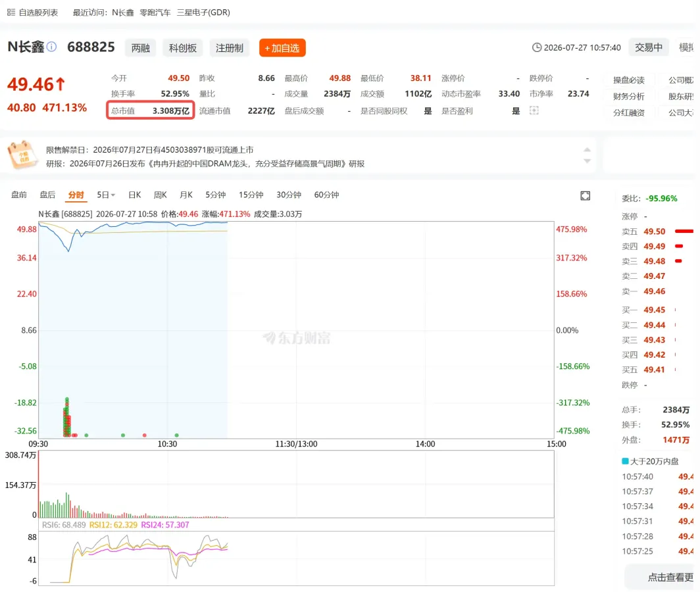
Task: Open the 财务分析 link
Action: point(628,97)
